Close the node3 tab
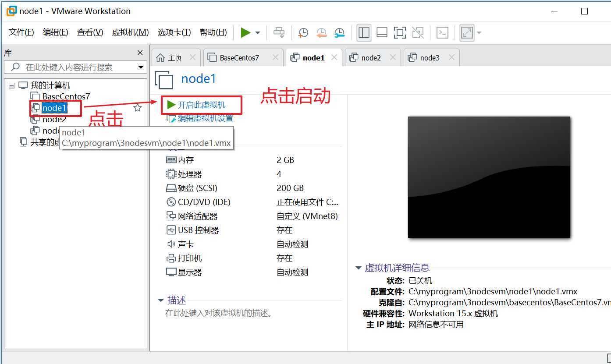 tap(451, 57)
